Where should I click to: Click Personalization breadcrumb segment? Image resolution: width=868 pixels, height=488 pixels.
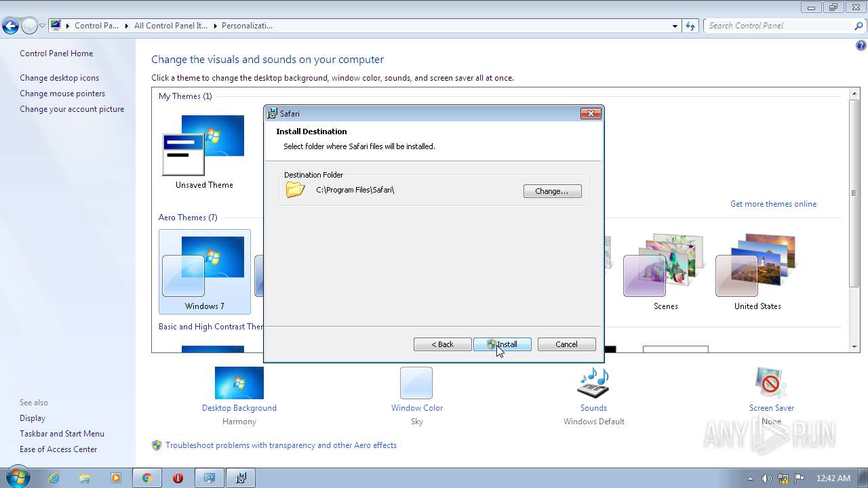tap(247, 26)
